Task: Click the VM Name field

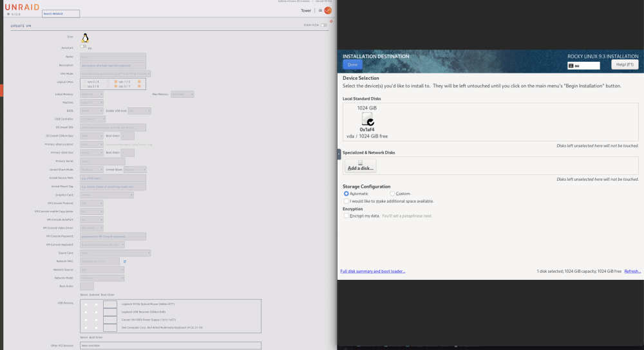Action: coord(113,57)
